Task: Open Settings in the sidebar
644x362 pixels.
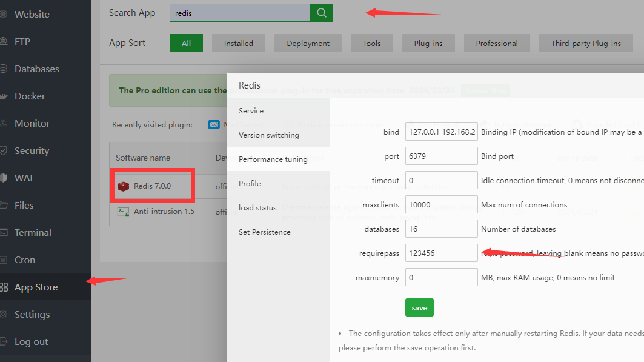Action: pyautogui.click(x=32, y=315)
